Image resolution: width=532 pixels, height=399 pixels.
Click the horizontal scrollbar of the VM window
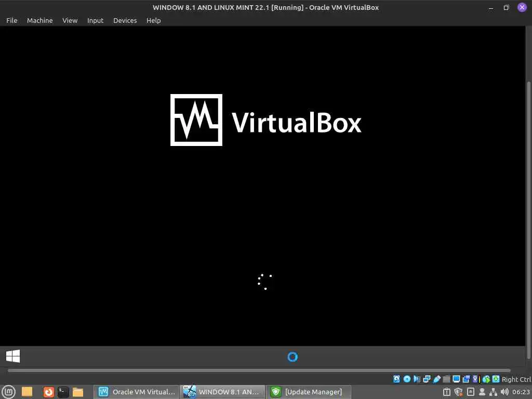259,370
